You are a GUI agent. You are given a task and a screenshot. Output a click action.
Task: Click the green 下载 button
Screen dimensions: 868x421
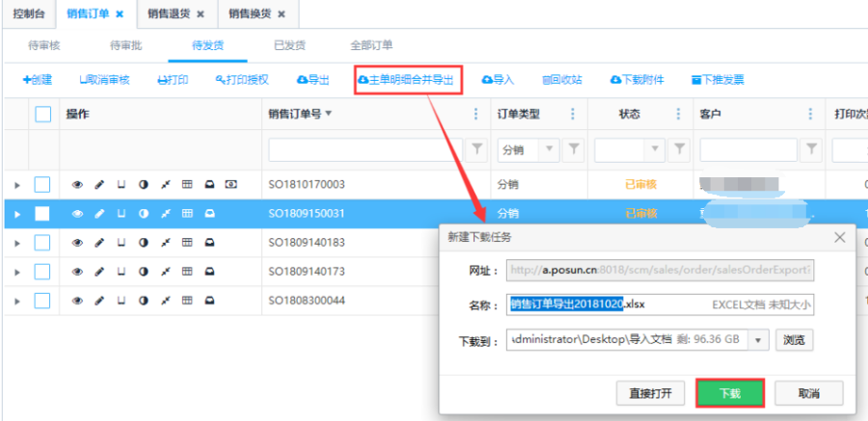point(730,393)
